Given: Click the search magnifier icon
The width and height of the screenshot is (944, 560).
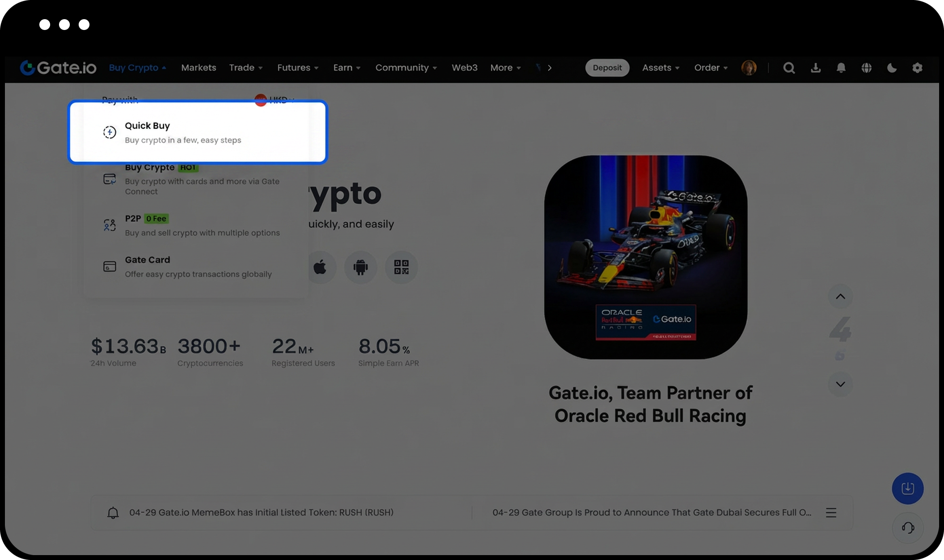Looking at the screenshot, I should [x=789, y=68].
